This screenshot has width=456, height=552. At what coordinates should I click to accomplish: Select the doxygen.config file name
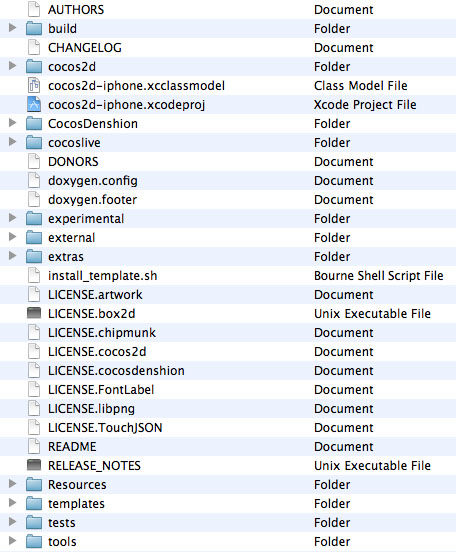[93, 181]
